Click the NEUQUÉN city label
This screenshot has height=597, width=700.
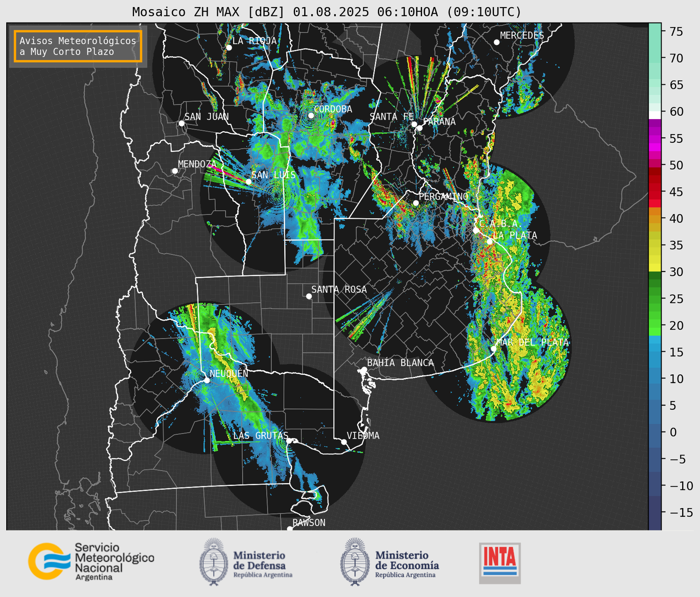(x=229, y=373)
